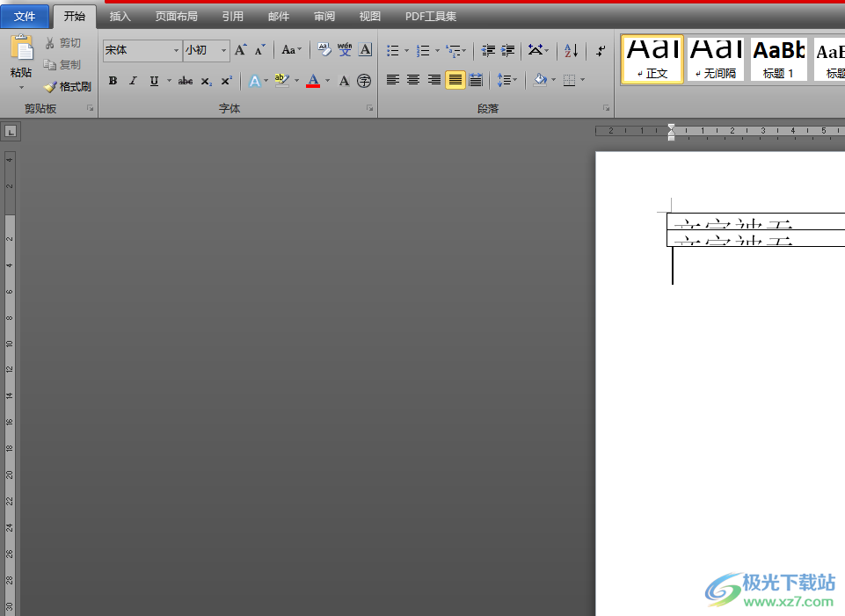Toggle Align Right paragraph alignment
Image resolution: width=845 pixels, height=616 pixels.
point(434,80)
